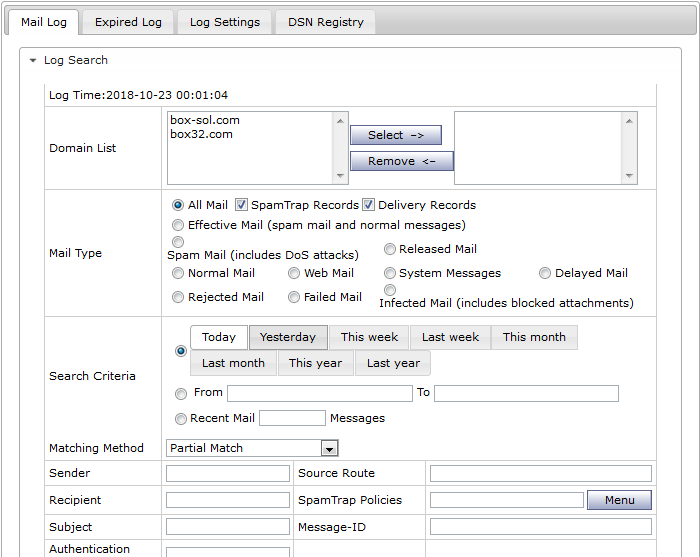Open the Matching Method dropdown
Viewport: 700px width, 557px height.
coord(329,448)
